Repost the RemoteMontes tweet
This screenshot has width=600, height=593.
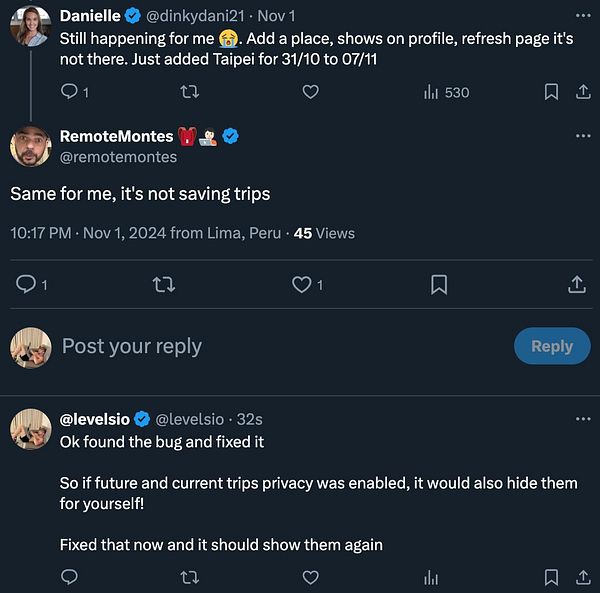click(163, 285)
